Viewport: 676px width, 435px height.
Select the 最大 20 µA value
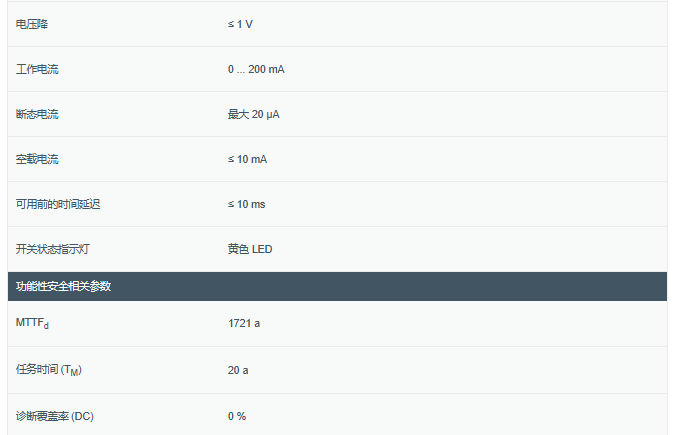pos(253,114)
